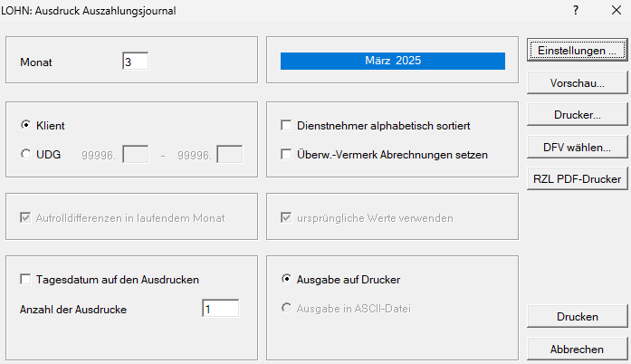Click the Monat input field
Screen dimensions: 631x364
135,62
